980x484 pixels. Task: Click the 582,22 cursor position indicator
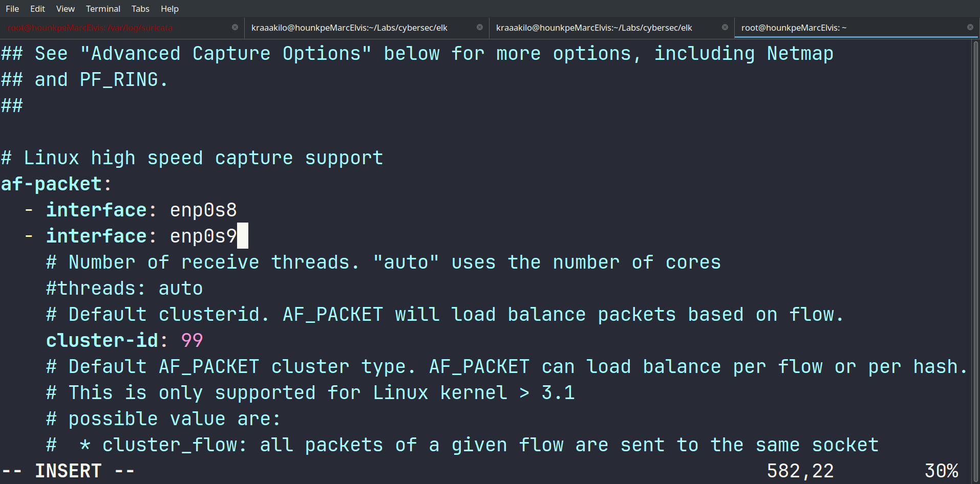800,471
